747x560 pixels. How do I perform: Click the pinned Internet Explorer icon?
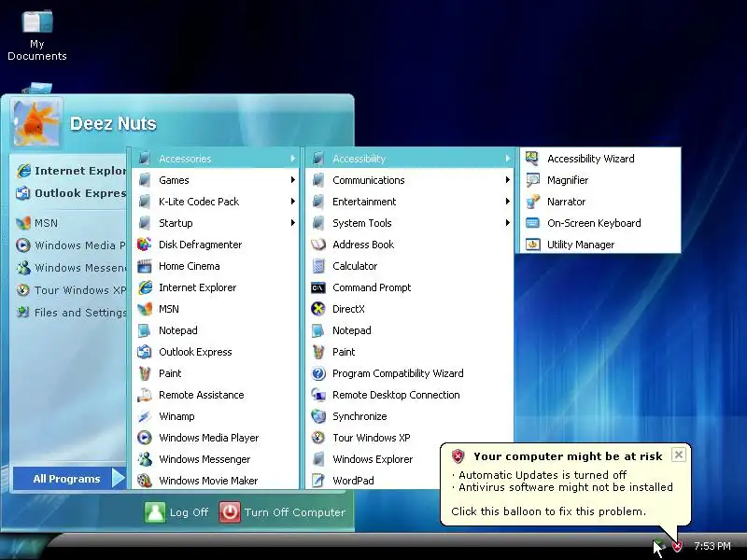coord(23,171)
